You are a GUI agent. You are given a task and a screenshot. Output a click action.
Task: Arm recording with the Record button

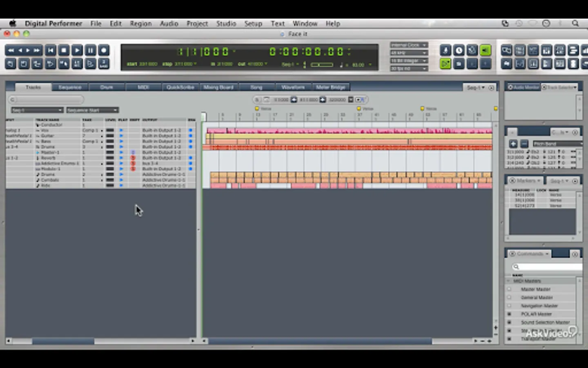(x=104, y=50)
